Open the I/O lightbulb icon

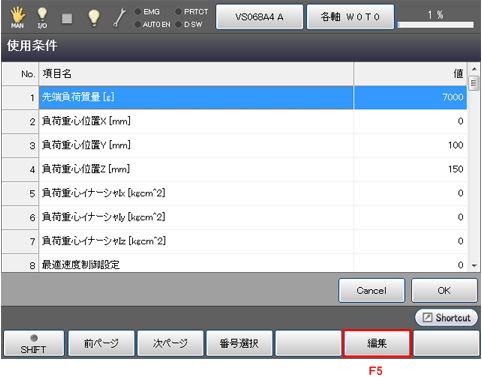[42, 18]
